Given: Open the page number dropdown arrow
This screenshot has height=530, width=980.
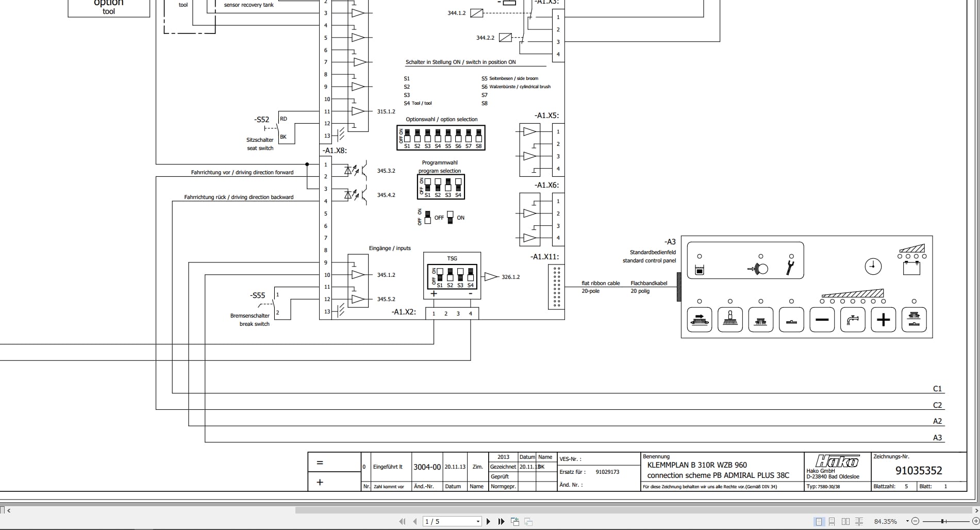Looking at the screenshot, I should [479, 521].
